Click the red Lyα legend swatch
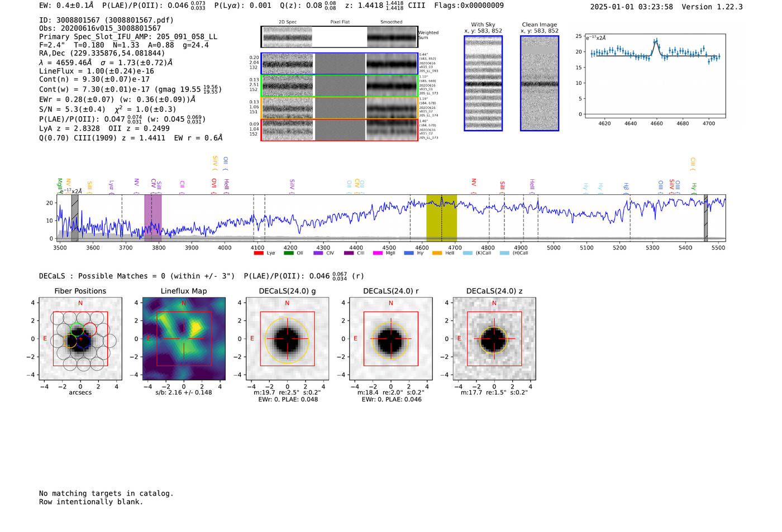The width and height of the screenshot is (782, 532). pyautogui.click(x=259, y=253)
